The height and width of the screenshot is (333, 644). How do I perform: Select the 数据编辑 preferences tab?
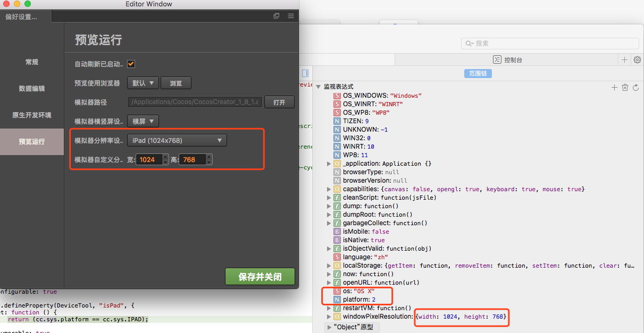(32, 89)
